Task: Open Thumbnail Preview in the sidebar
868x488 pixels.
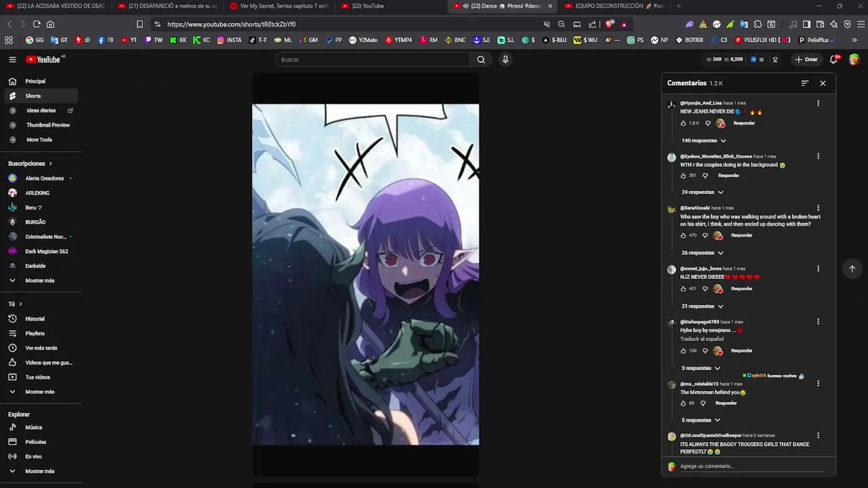Action: point(39,125)
